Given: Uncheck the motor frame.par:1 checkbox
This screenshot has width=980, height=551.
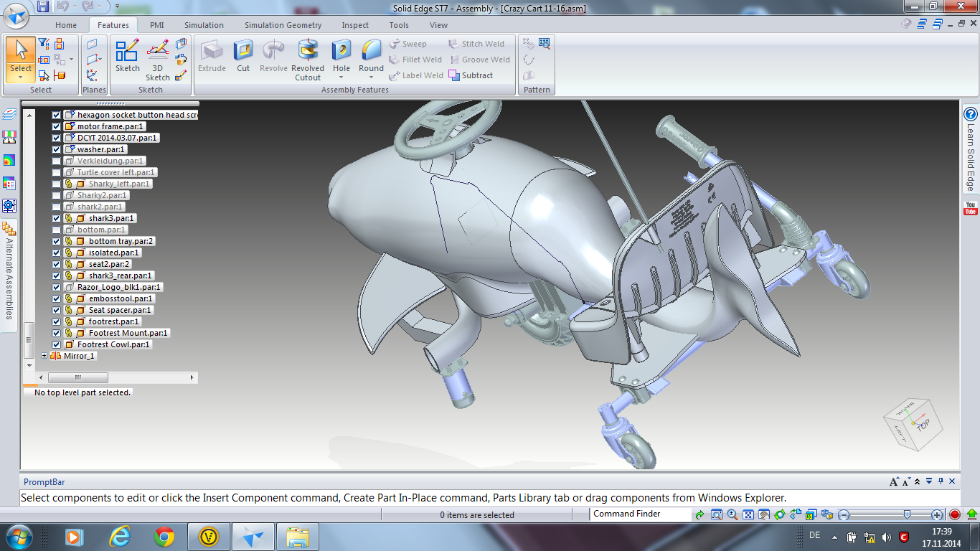Looking at the screenshot, I should pyautogui.click(x=57, y=126).
